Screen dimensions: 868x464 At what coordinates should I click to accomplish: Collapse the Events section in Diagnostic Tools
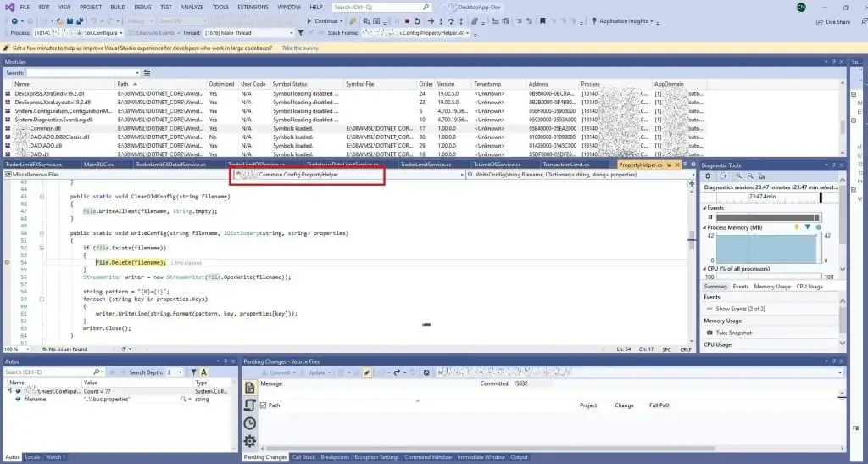coord(704,208)
